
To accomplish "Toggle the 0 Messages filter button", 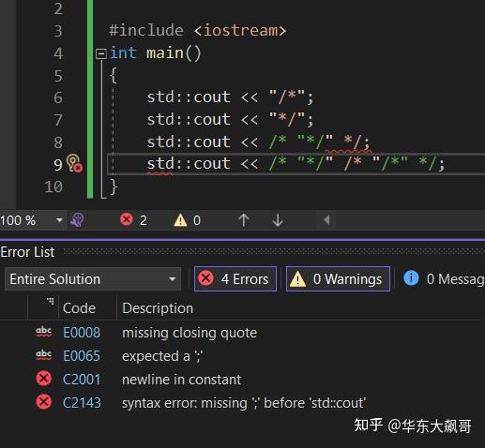I will click(444, 278).
